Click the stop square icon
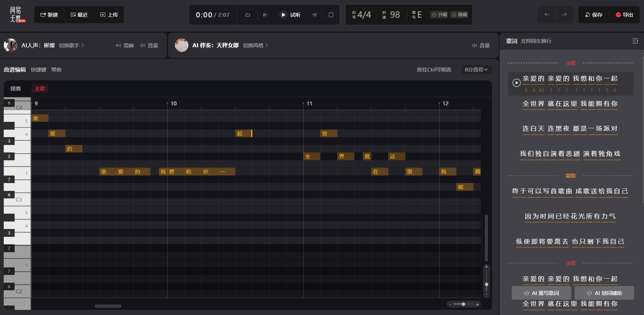Image resolution: width=644 pixels, height=315 pixels. [x=331, y=15]
